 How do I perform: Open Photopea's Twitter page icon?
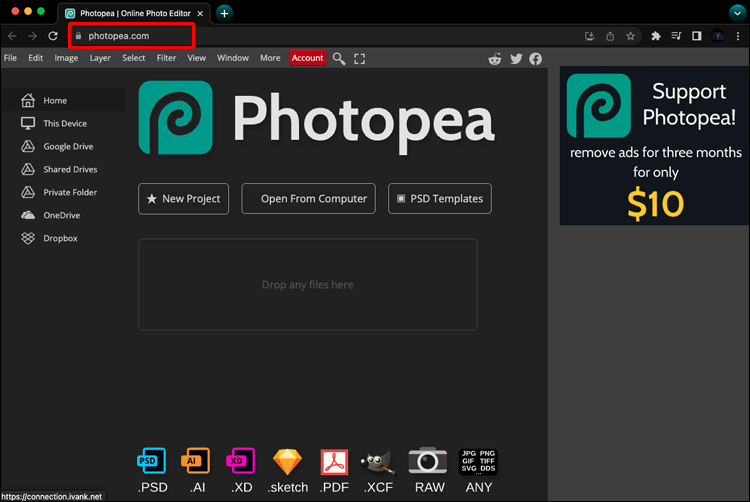point(516,59)
